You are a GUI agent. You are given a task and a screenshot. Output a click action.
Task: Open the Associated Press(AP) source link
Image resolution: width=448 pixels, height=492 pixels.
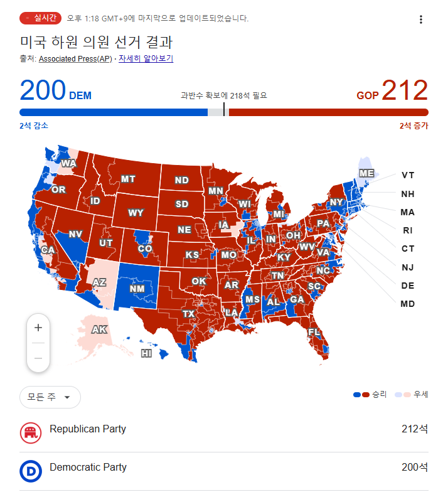(x=75, y=59)
